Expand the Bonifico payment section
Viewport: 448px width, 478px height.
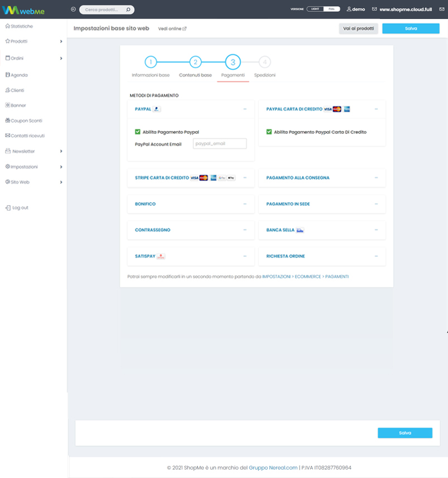(x=244, y=204)
